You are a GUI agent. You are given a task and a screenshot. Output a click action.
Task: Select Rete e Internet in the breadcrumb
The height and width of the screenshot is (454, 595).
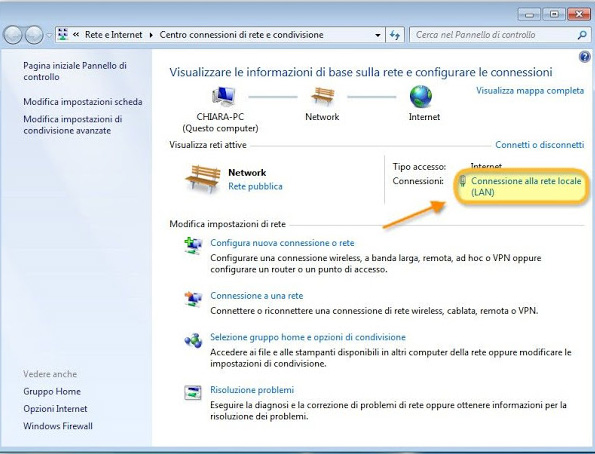113,35
